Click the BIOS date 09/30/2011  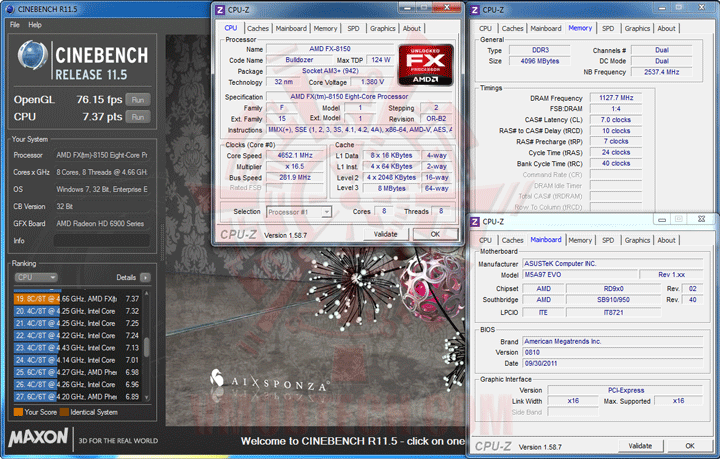pyautogui.click(x=613, y=364)
